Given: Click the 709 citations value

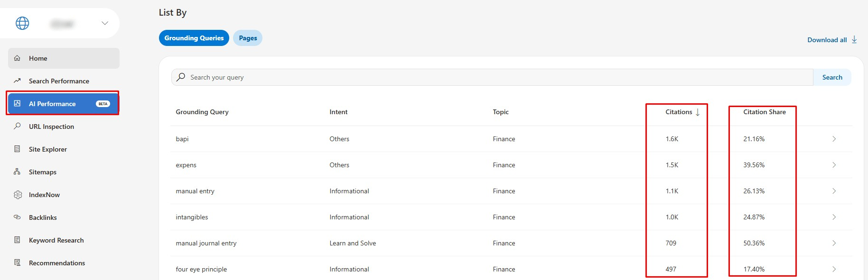Looking at the screenshot, I should tap(671, 243).
